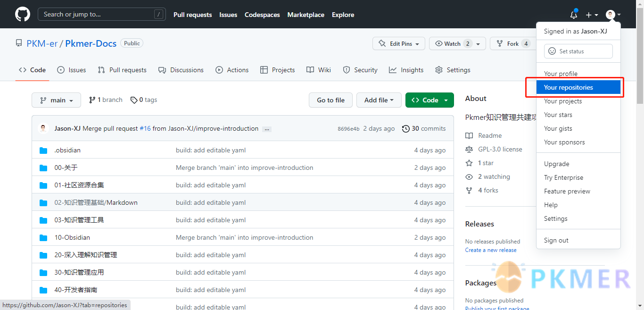Click the smiley icon in Set status
Image resolution: width=644 pixels, height=310 pixels.
552,51
